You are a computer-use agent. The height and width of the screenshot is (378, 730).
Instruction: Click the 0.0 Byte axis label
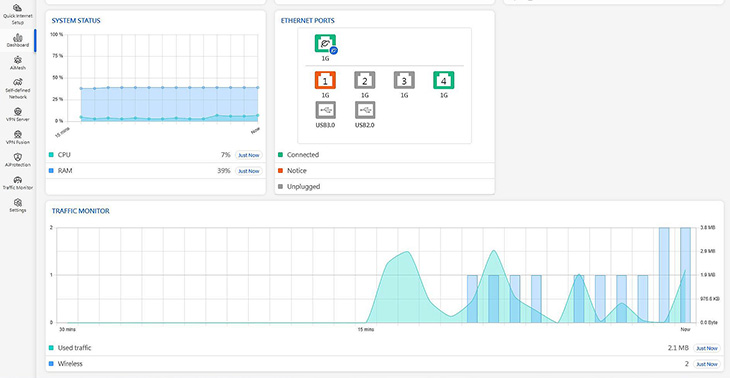pyautogui.click(x=709, y=323)
